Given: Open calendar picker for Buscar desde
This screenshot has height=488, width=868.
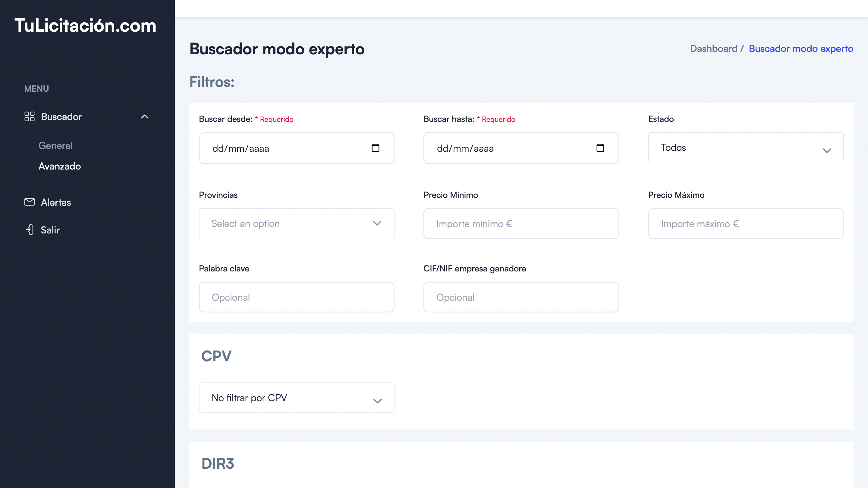Looking at the screenshot, I should 375,148.
